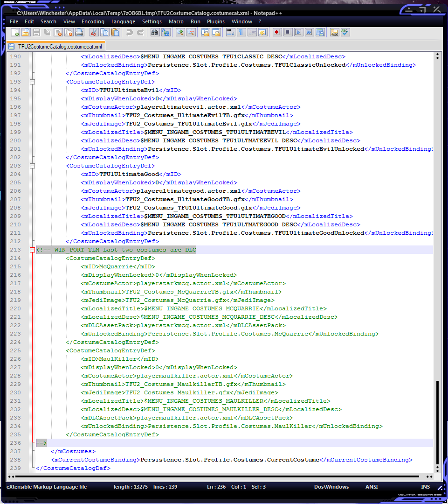
Task: Open User Defined Language dialog icon
Action: click(263, 32)
